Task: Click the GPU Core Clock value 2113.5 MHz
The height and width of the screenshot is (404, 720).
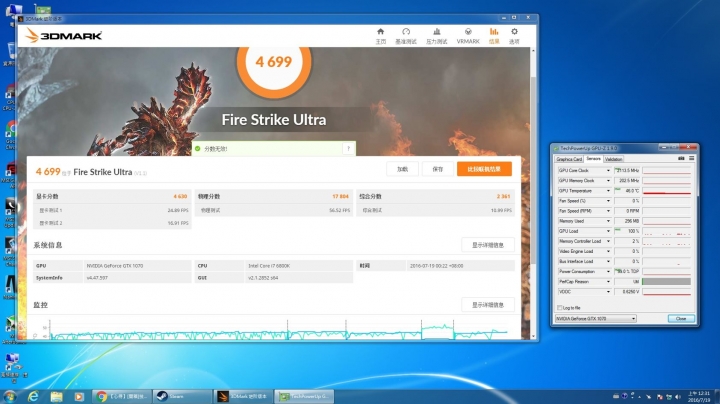Action: coord(627,170)
